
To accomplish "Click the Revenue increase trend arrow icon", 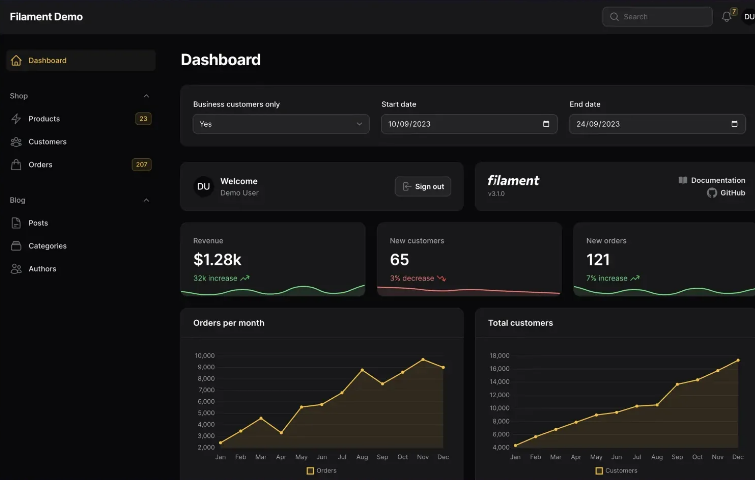I will coord(245,278).
